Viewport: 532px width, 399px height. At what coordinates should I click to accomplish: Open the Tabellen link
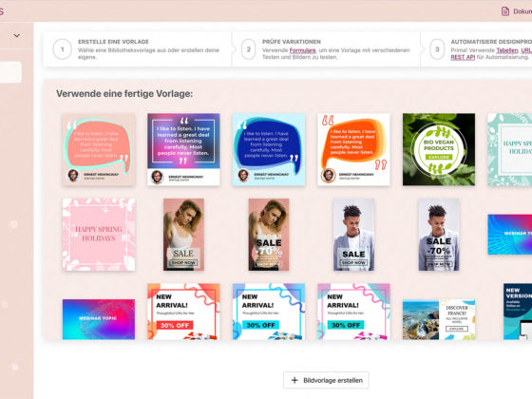507,50
